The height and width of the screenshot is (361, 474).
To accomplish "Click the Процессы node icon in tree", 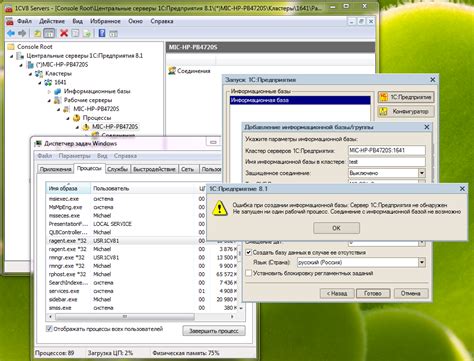I will tap(76, 118).
